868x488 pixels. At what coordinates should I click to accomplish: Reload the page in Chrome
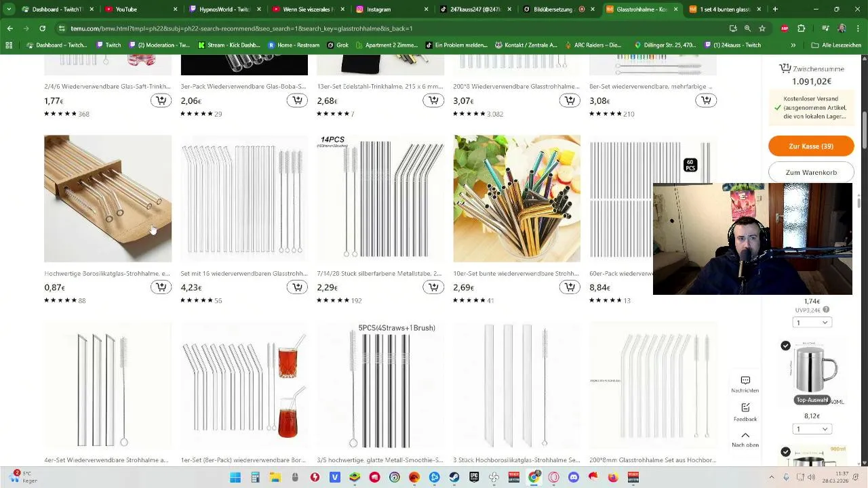[x=42, y=28]
